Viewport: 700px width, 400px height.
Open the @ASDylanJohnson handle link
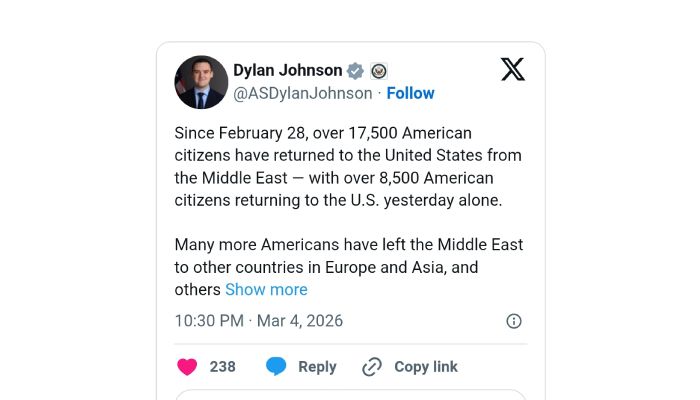pos(302,93)
